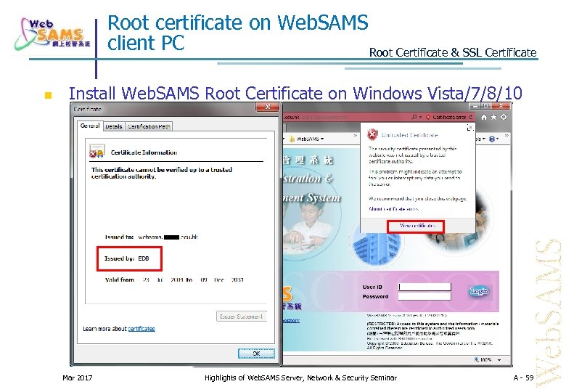
Task: Close the Untrusted Certificate popup
Action: [x=469, y=128]
